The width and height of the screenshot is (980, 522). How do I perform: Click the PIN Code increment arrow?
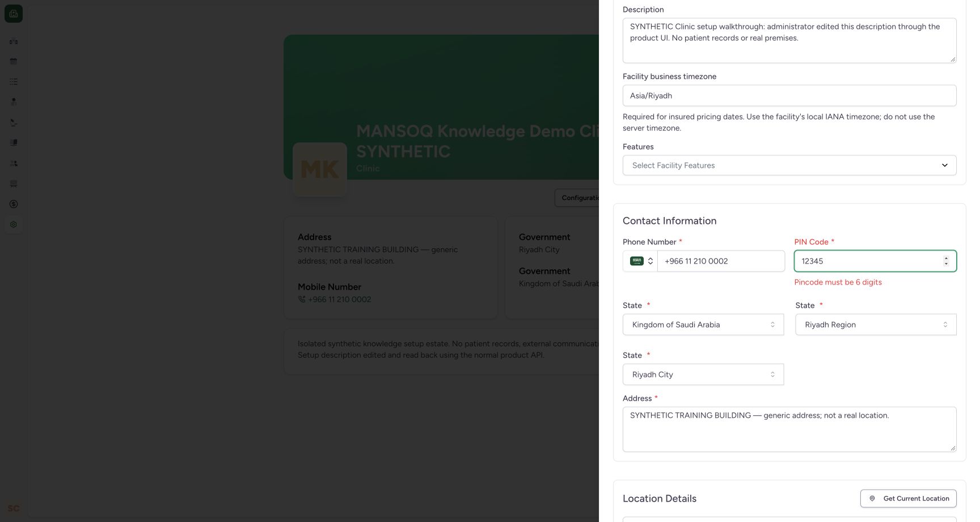[946, 258]
